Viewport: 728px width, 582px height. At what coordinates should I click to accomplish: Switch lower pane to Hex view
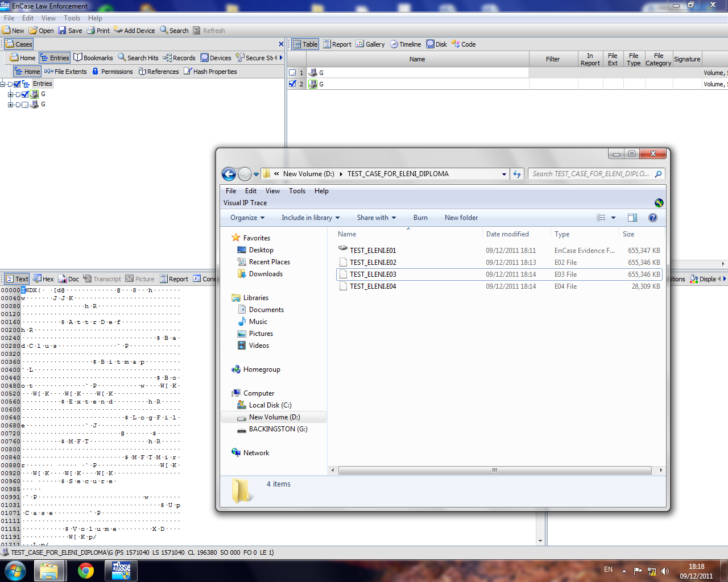(x=43, y=279)
